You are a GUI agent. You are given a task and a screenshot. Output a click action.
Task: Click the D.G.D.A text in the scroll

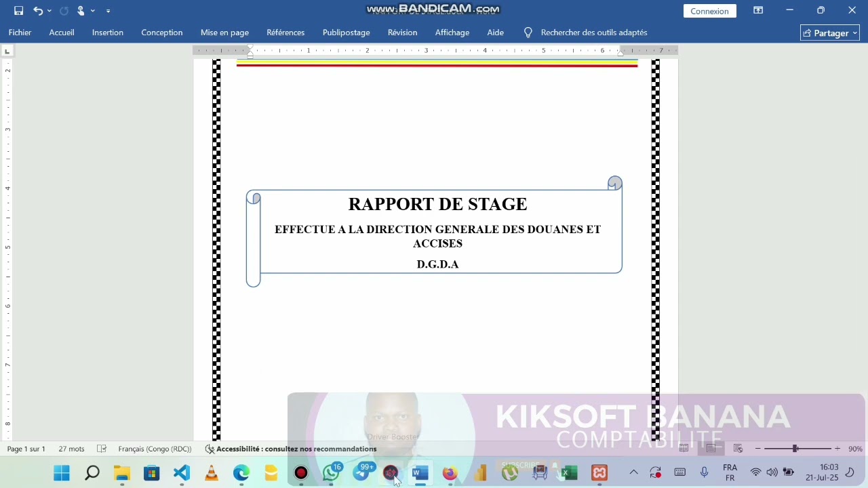(x=438, y=264)
